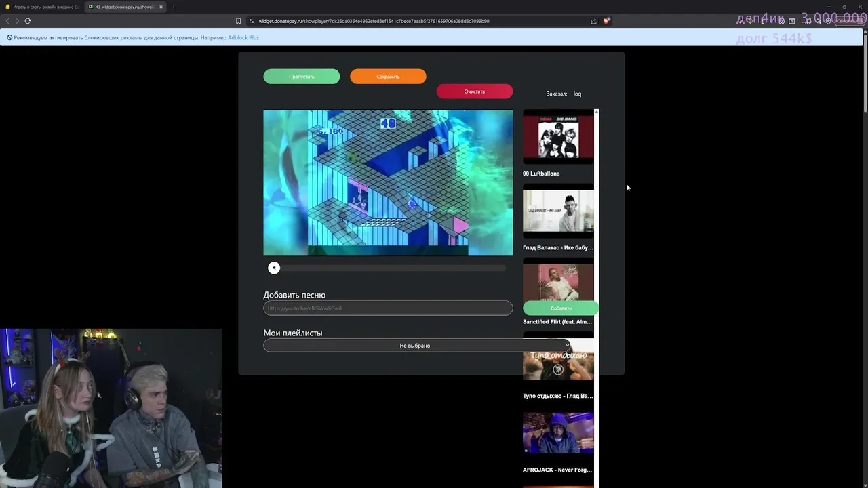This screenshot has width=868, height=488.
Task: Reload the page with the refresh icon
Action: coord(28,21)
